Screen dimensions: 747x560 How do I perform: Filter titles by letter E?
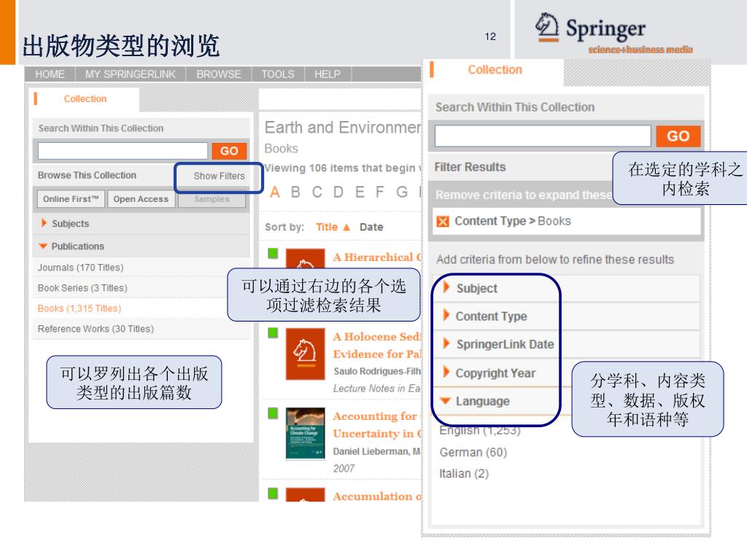pyautogui.click(x=360, y=192)
